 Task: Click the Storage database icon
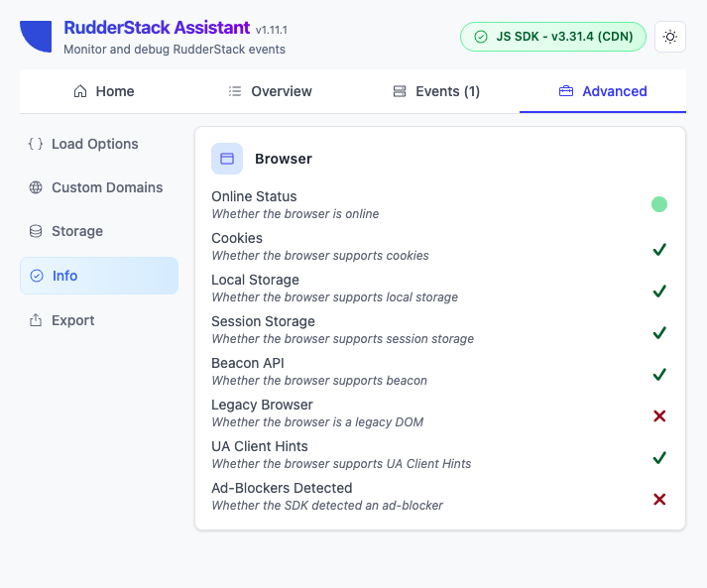pos(36,231)
